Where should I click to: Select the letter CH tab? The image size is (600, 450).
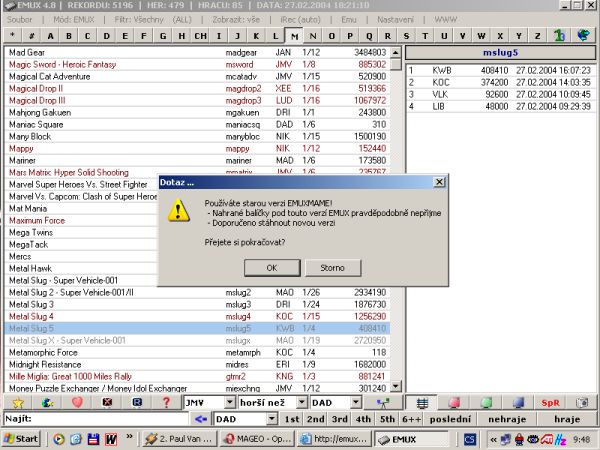(x=201, y=36)
